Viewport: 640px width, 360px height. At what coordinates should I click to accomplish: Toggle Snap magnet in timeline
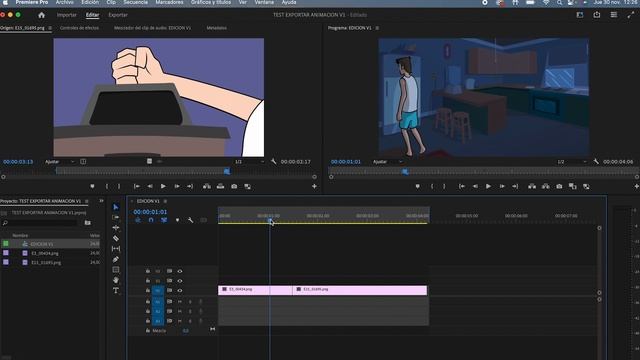click(151, 220)
